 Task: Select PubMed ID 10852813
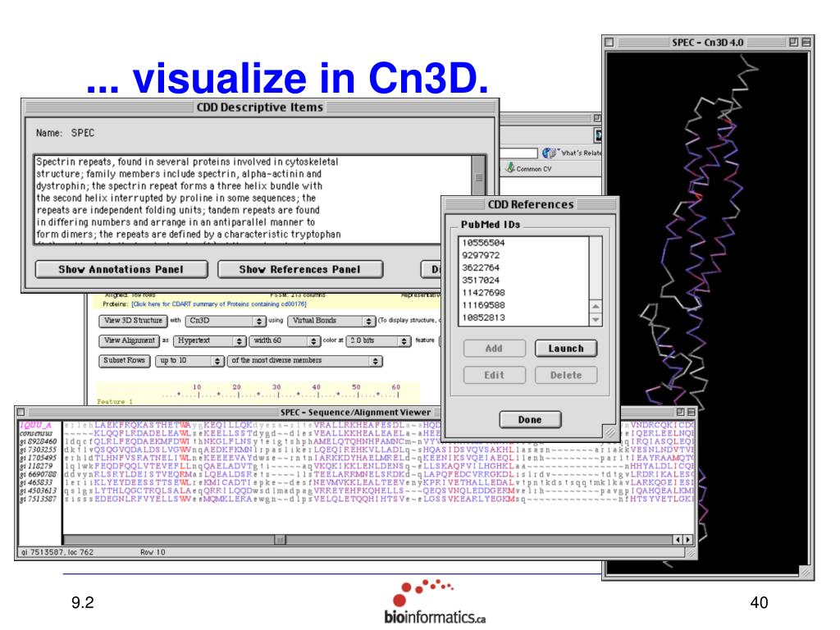(483, 317)
